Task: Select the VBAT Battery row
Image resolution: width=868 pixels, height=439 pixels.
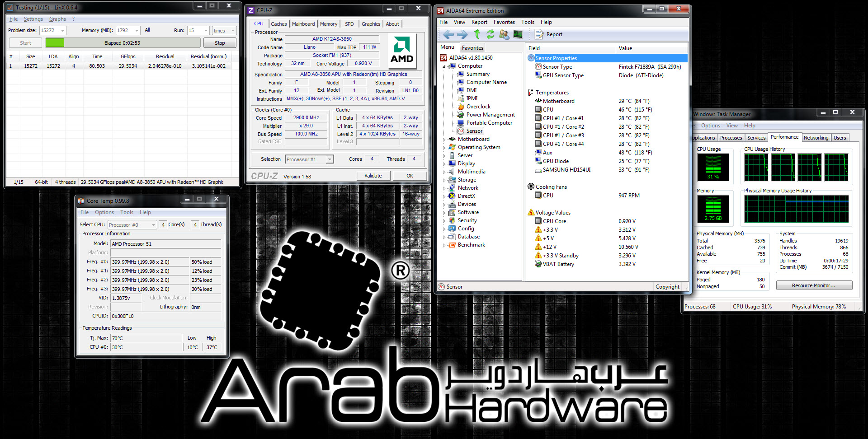Action: [607, 264]
